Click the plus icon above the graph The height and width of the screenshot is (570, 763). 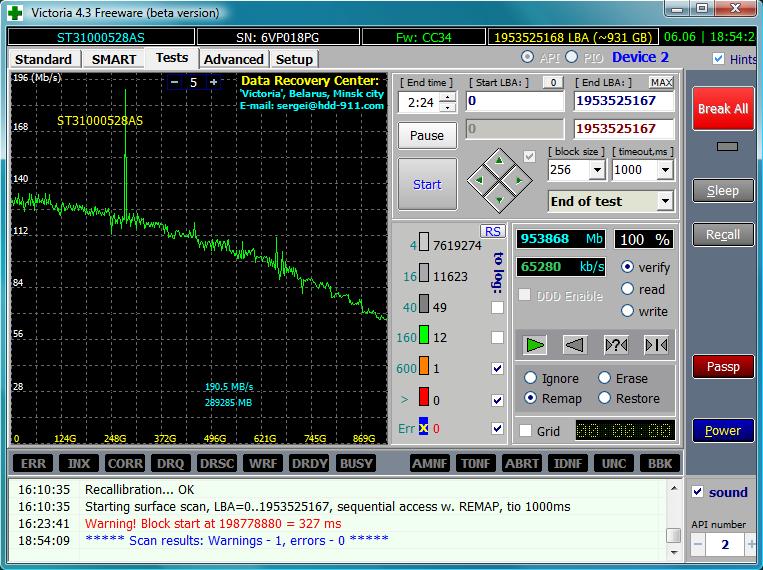(x=213, y=82)
